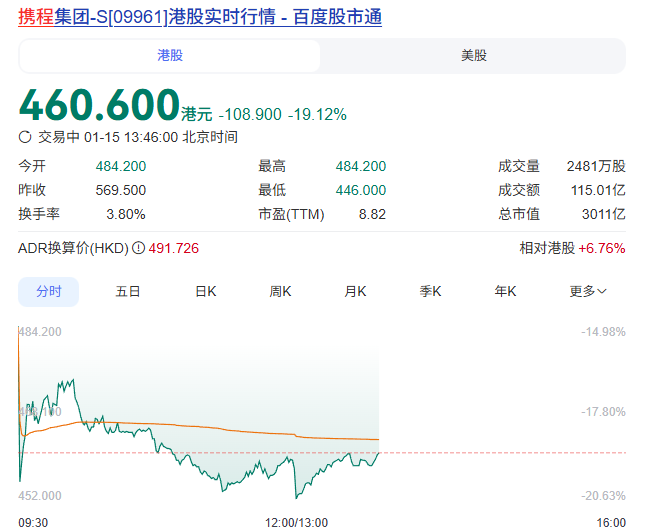Viewport: 646px width, 527px height.
Task: Select the 年K chart tab
Action: [506, 292]
